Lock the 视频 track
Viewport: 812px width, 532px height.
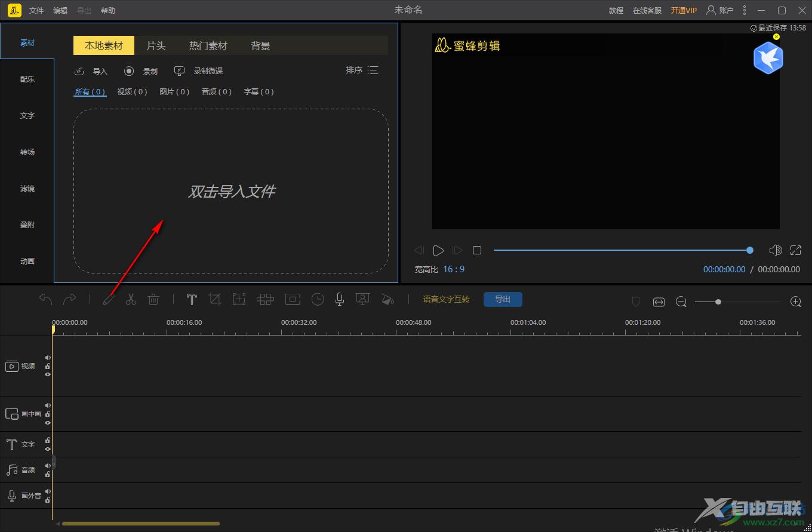[48, 366]
